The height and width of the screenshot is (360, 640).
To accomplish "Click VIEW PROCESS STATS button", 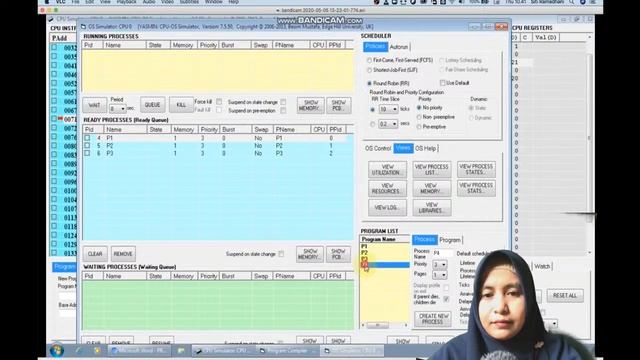I will (x=476, y=188).
